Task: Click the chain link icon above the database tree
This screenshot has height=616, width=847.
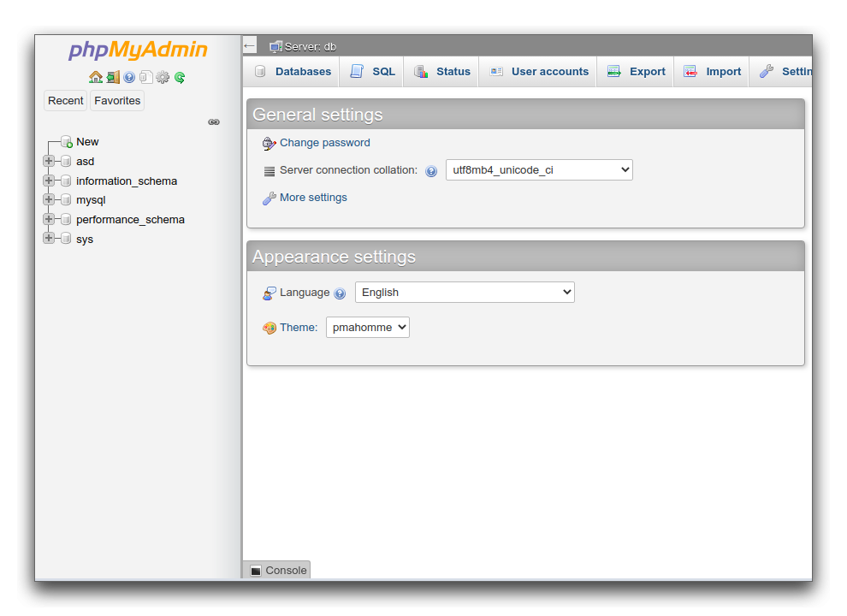Action: point(214,122)
